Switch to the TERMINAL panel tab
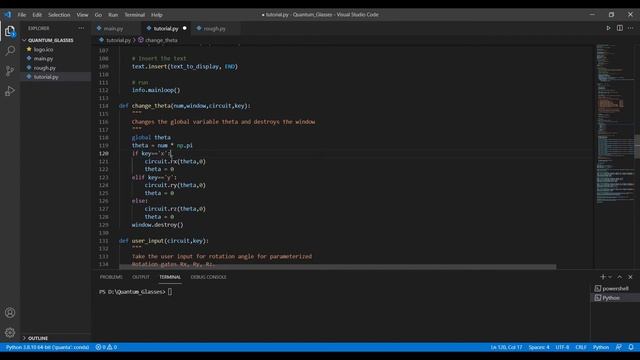 170,277
